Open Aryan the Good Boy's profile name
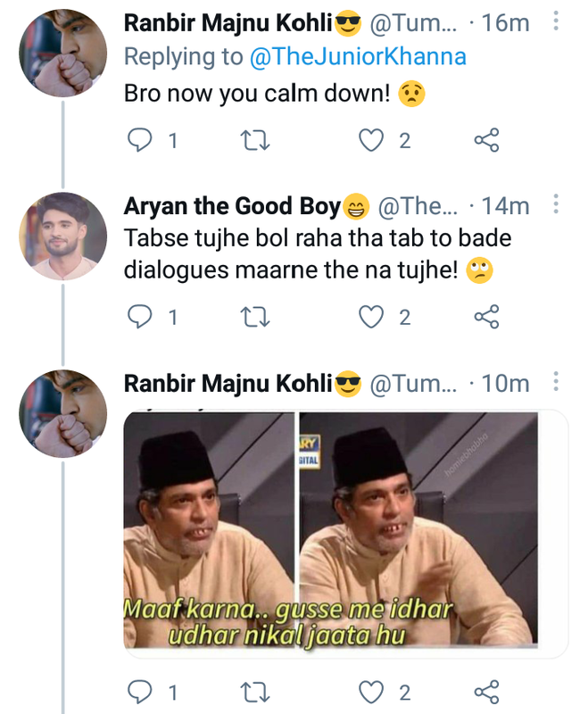This screenshot has height=714, width=588. tap(232, 206)
